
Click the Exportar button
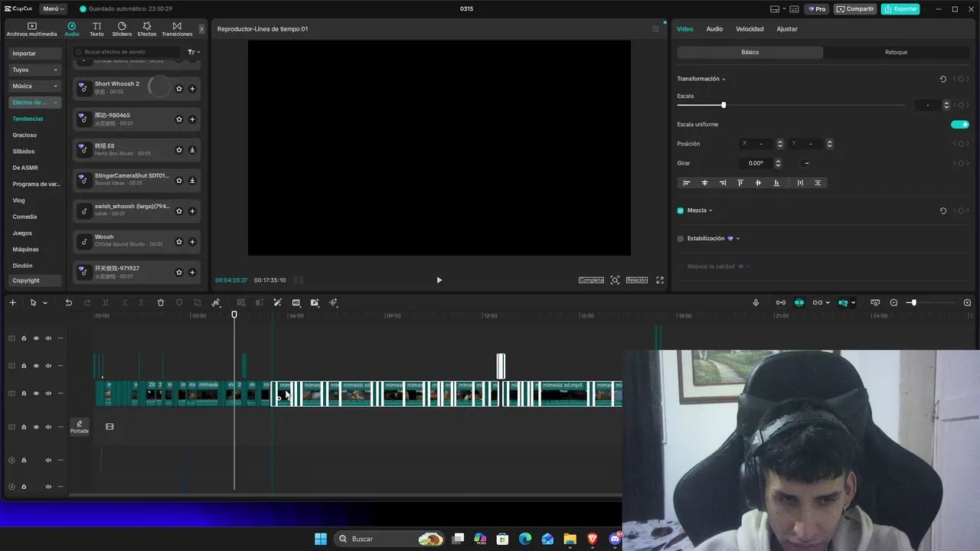900,9
